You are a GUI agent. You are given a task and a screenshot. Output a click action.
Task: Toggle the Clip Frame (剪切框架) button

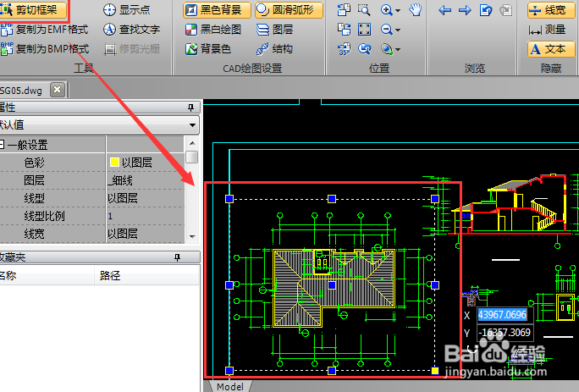click(x=33, y=10)
